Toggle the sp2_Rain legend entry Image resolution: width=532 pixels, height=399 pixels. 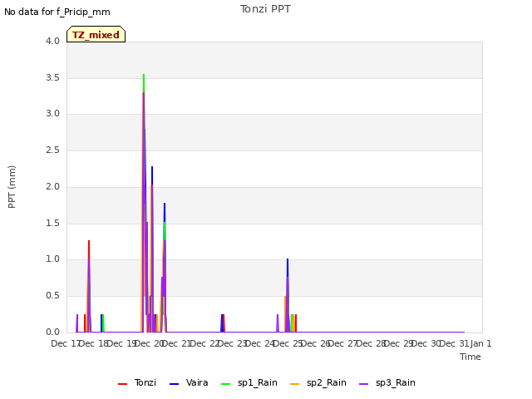click(x=318, y=382)
